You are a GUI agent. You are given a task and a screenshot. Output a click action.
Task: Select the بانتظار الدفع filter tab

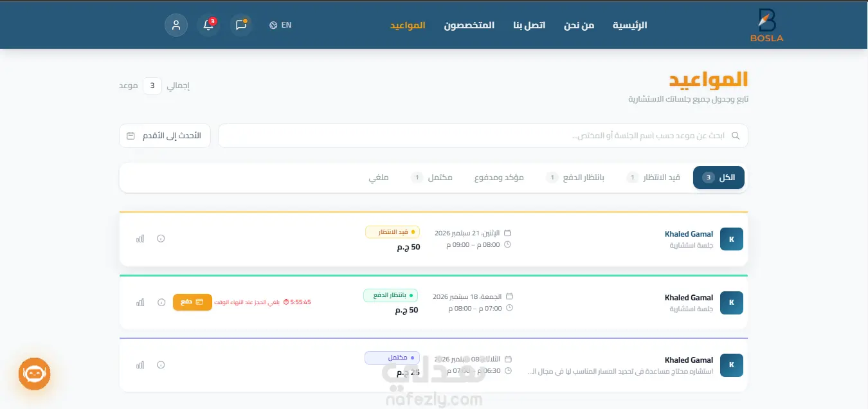[575, 177]
